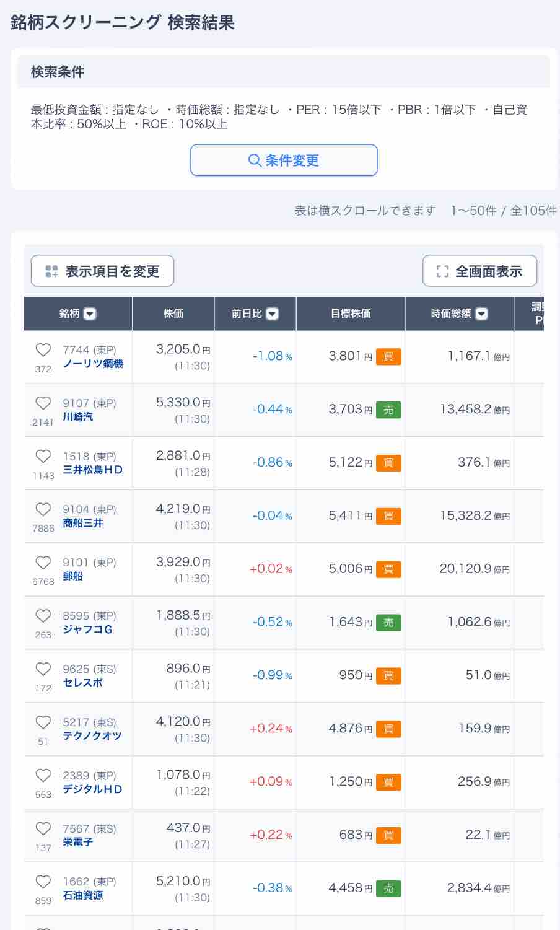Image resolution: width=560 pixels, height=930 pixels.
Task: Click the 1,250円 target price cell
Action: coord(351,782)
